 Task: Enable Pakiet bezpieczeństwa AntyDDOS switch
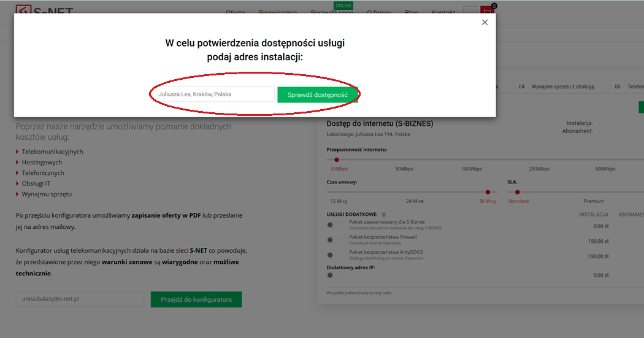[334, 255]
